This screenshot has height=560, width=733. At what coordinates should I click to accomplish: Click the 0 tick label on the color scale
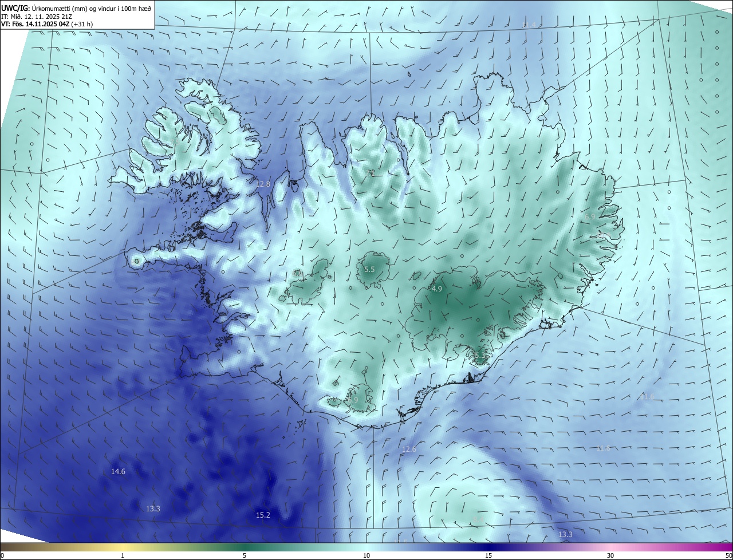[x=2, y=555]
